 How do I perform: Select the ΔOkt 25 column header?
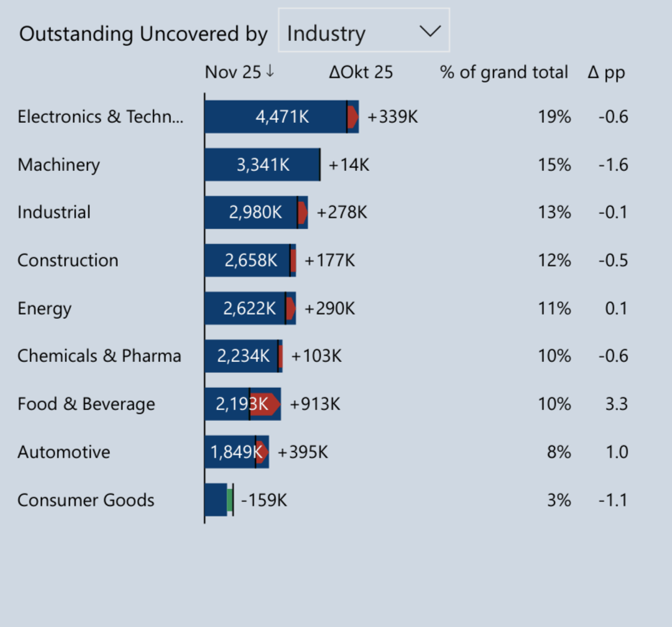click(360, 72)
